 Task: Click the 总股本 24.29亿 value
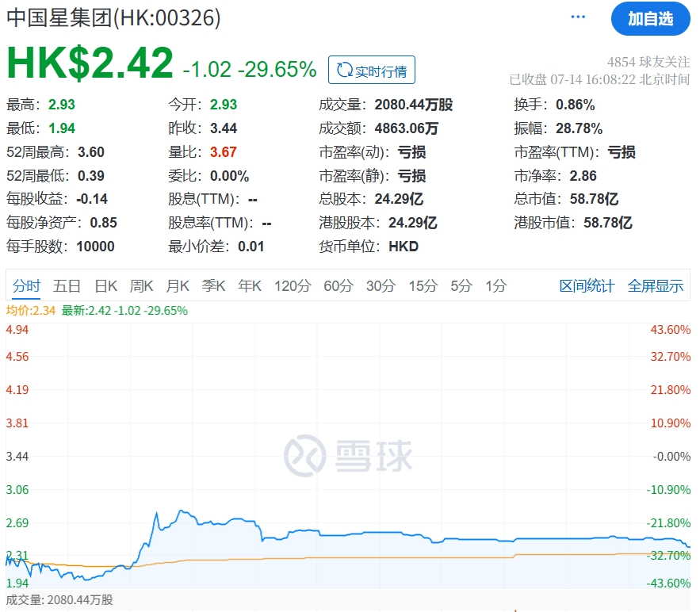399,199
